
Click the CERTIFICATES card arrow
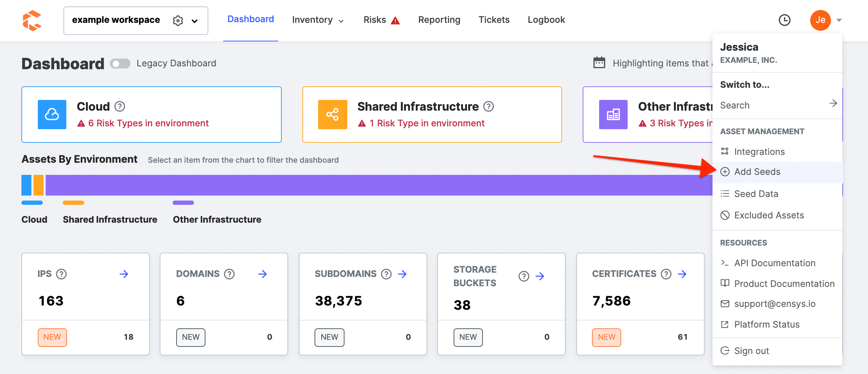[682, 274]
